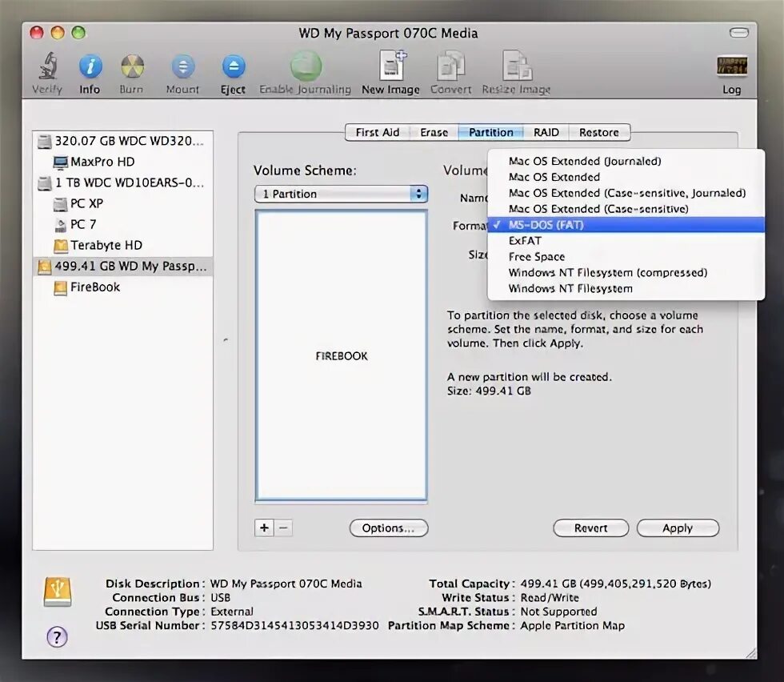Create a New Image from toolbar
This screenshot has width=784, height=682.
point(392,65)
